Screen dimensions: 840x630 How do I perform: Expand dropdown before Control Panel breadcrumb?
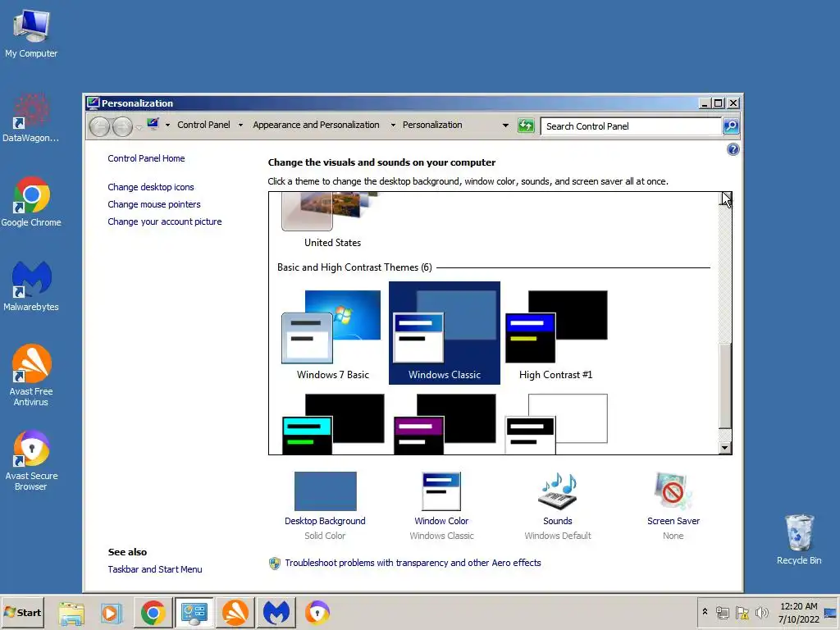pyautogui.click(x=167, y=126)
